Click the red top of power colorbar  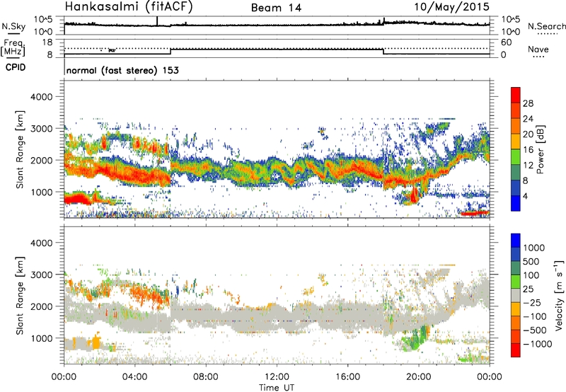click(x=516, y=95)
